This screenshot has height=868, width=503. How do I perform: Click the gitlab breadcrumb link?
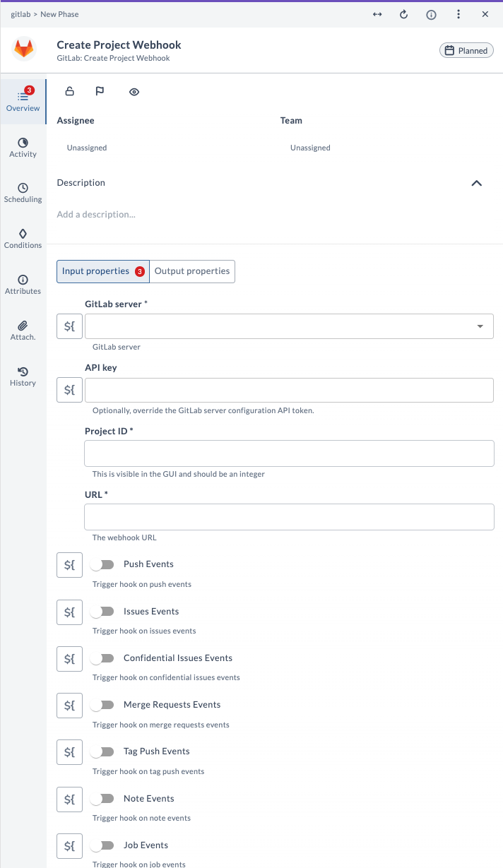pos(20,14)
